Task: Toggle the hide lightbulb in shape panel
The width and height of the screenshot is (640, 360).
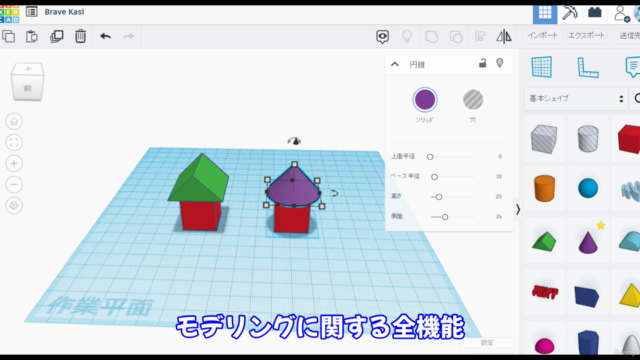Action: pos(500,63)
